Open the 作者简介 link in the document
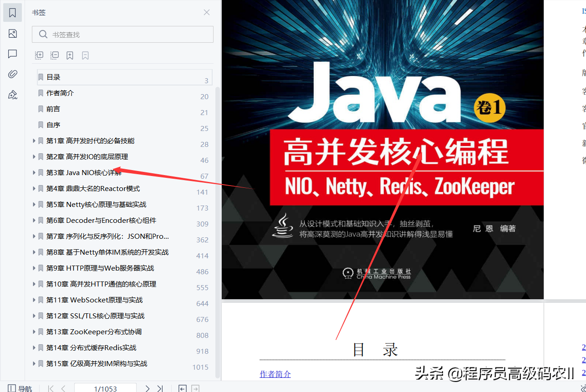This screenshot has height=392, width=586. tap(275, 374)
